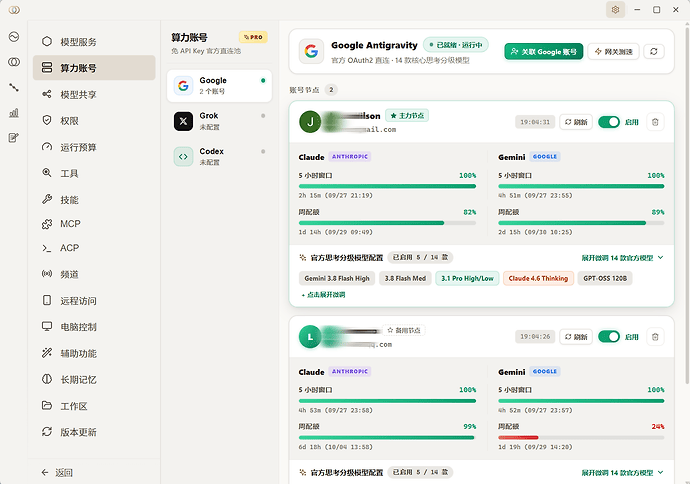Open 频道 settings page

tap(94, 274)
